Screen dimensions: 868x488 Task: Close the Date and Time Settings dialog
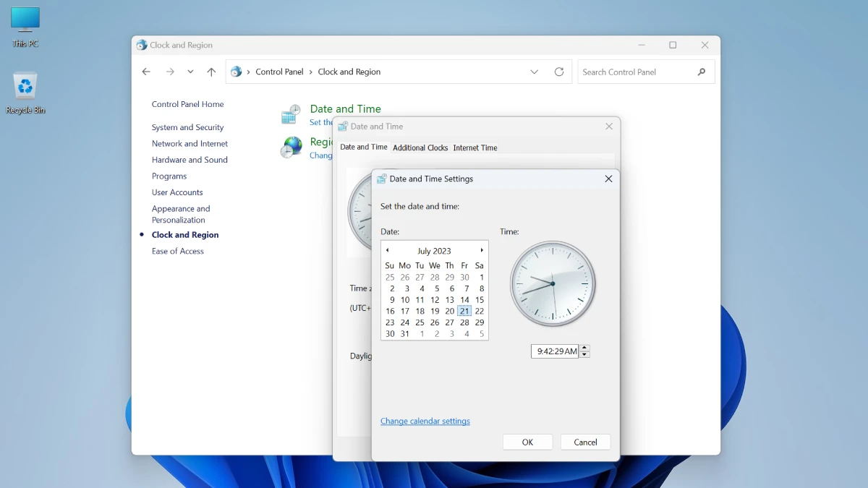608,179
